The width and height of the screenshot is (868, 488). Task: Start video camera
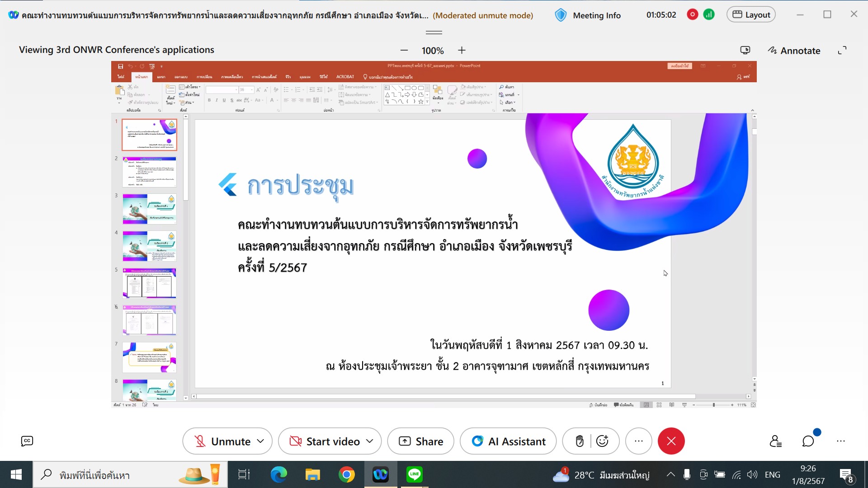[x=324, y=441]
